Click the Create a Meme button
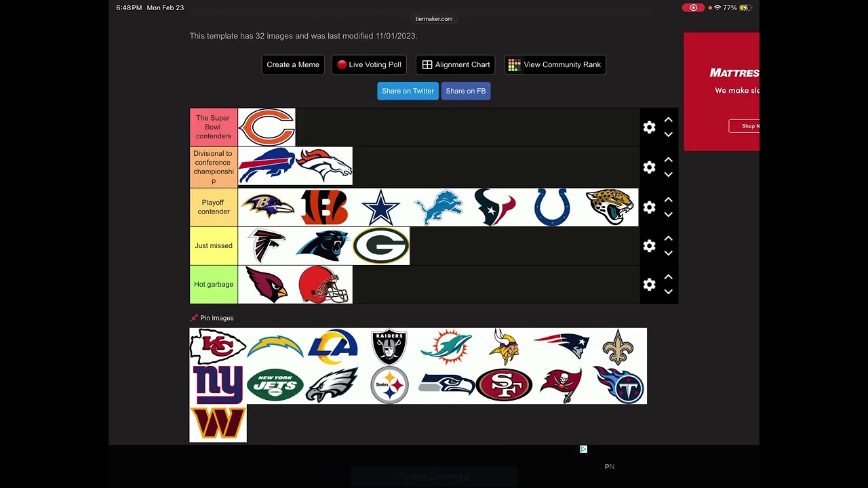Screen dimensions: 868x488 (x=293, y=64)
